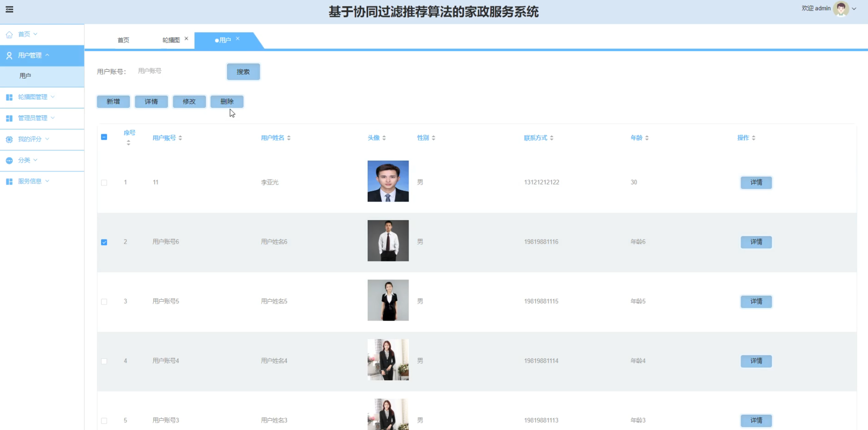Sort by 用户姓名 column arrows
This screenshot has width=868, height=430.
289,138
